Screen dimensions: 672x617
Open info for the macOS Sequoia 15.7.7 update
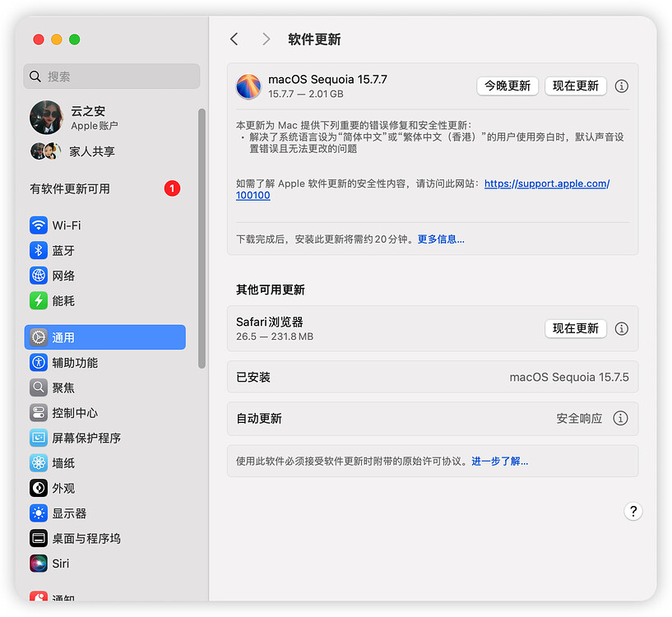622,86
